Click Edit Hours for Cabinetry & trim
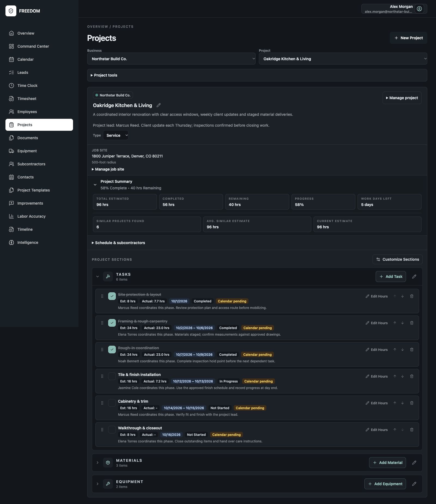 pyautogui.click(x=377, y=403)
